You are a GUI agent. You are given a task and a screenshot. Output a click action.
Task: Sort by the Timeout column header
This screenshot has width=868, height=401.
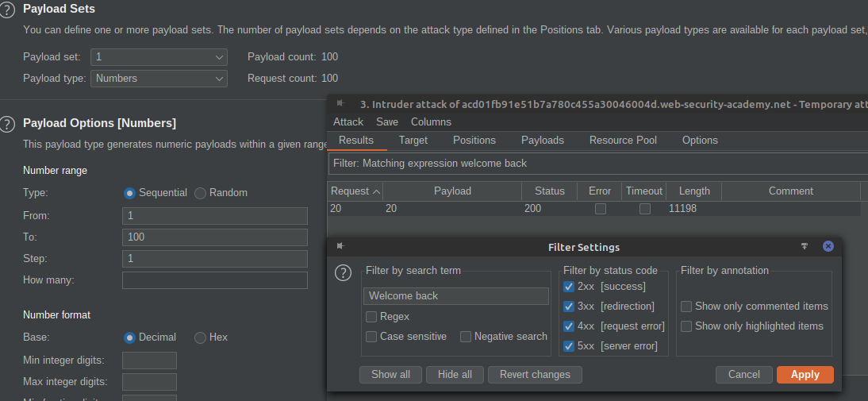(x=643, y=191)
